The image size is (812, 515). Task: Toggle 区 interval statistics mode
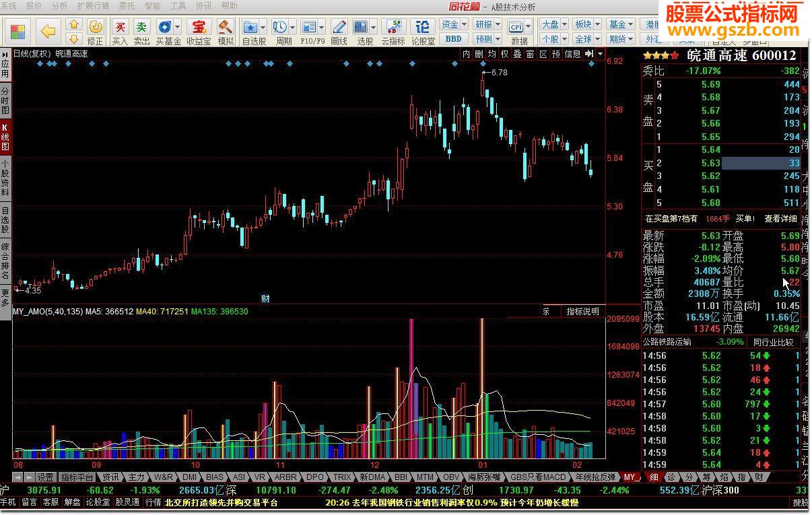(x=543, y=54)
